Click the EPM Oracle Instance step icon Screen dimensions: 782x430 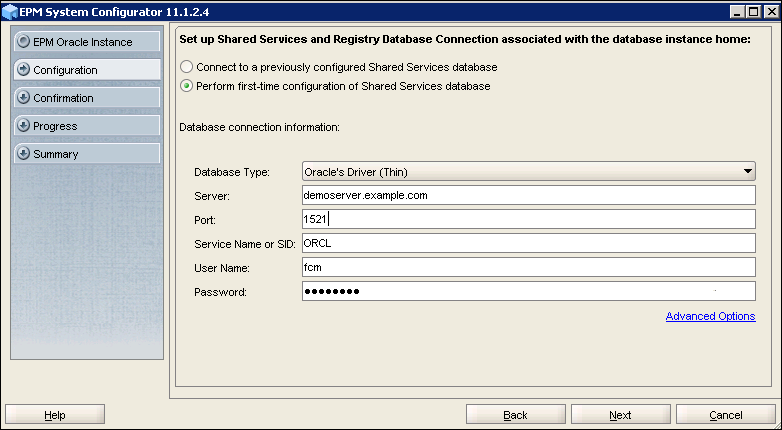click(x=23, y=42)
